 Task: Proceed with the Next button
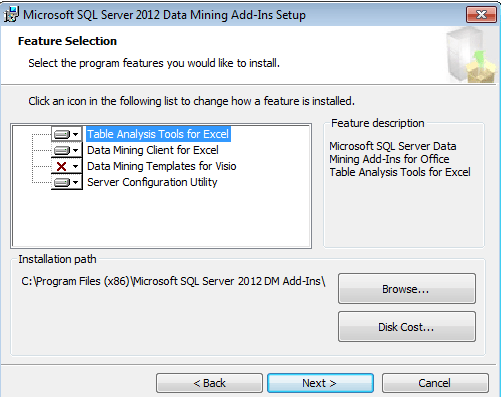tap(320, 383)
